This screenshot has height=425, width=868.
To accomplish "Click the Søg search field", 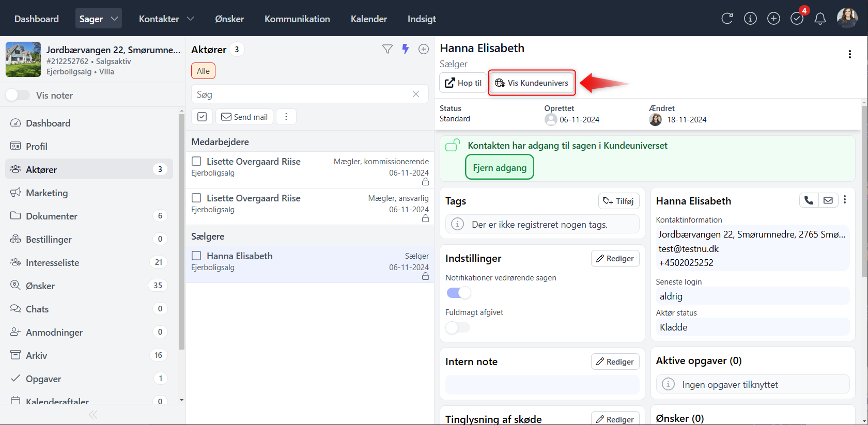I will tap(302, 95).
